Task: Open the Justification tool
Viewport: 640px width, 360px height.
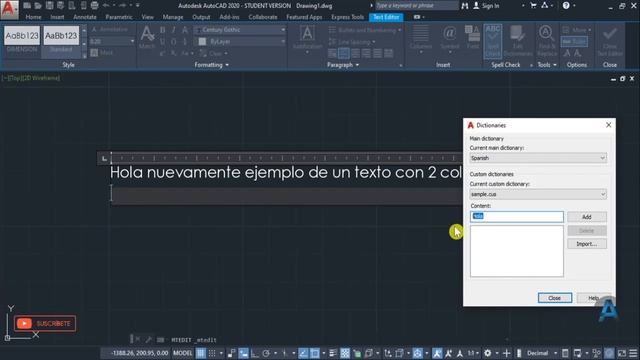Action: (307, 40)
